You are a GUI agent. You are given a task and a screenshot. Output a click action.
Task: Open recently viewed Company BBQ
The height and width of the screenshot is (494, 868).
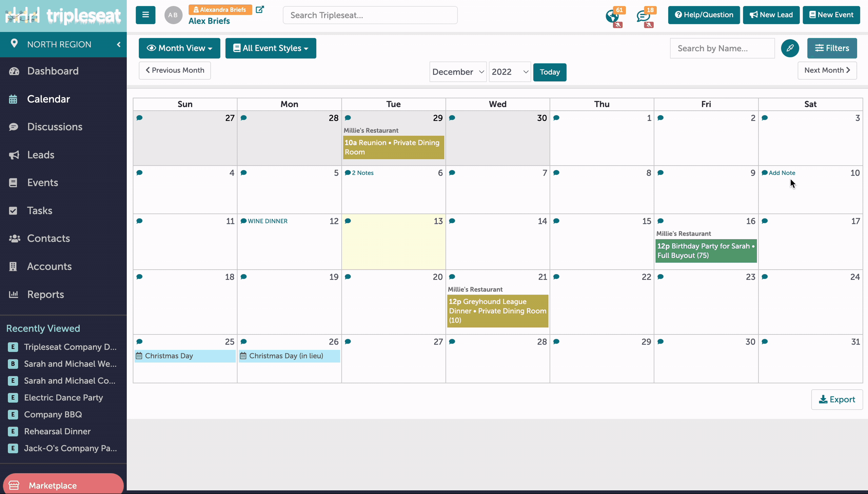(53, 414)
